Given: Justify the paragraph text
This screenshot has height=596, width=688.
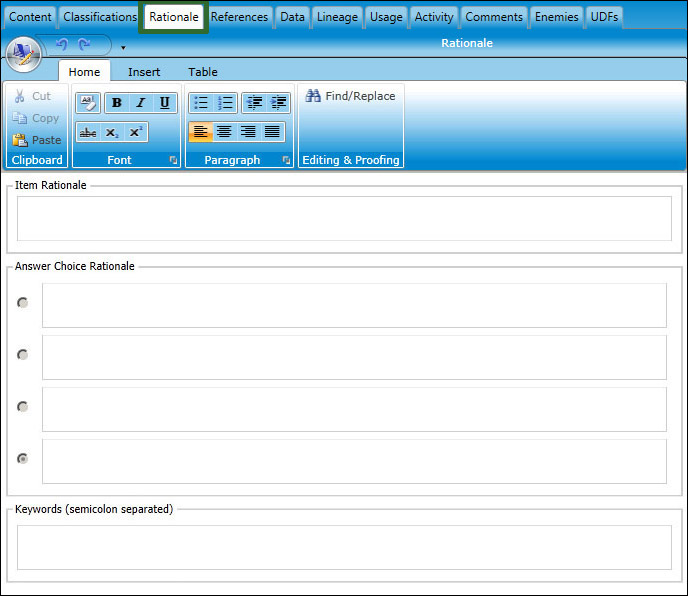Looking at the screenshot, I should (272, 132).
